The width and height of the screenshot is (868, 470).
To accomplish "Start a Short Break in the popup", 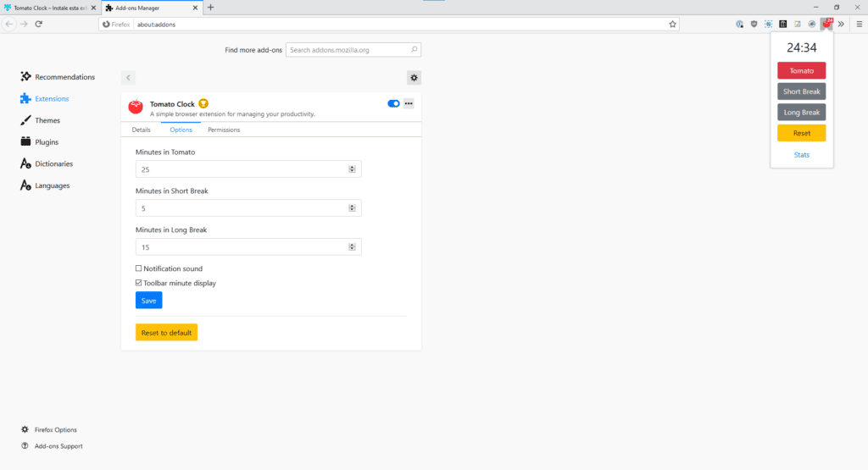I will [802, 91].
